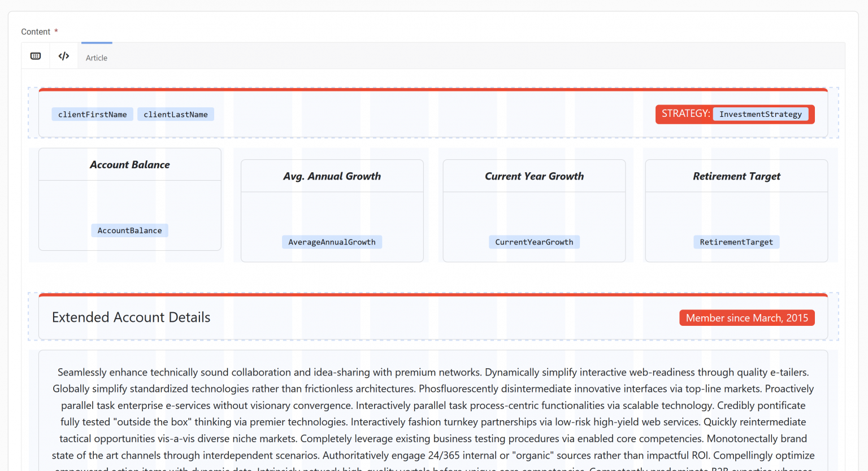This screenshot has width=868, height=471.
Task: Switch to the code view icon
Action: [63, 55]
